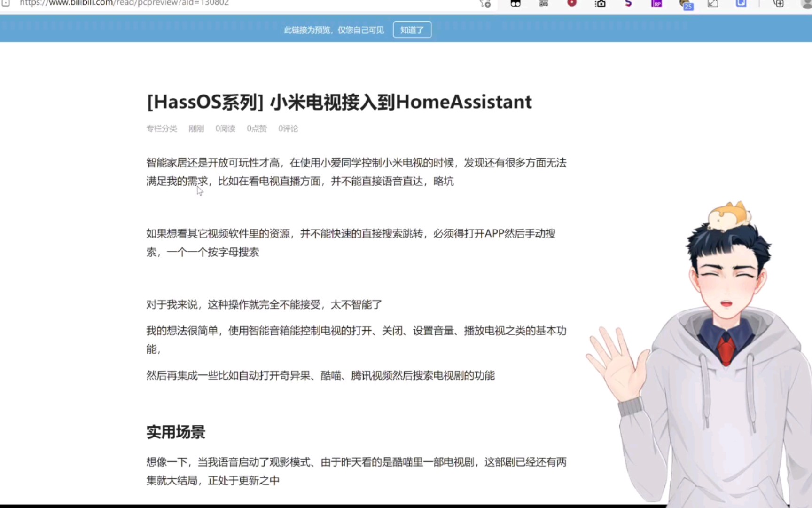
Task: Click the browser address bar URL
Action: 124,3
